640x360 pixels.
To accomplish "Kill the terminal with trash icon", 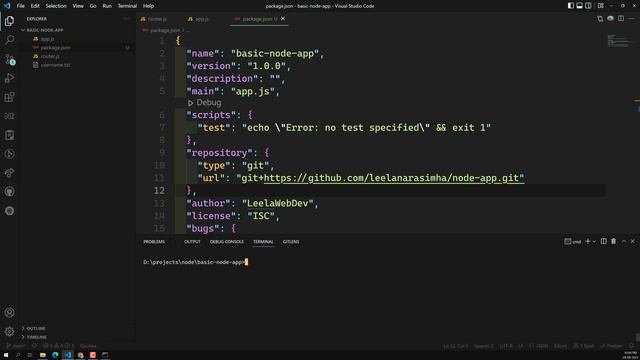I will pos(613,242).
